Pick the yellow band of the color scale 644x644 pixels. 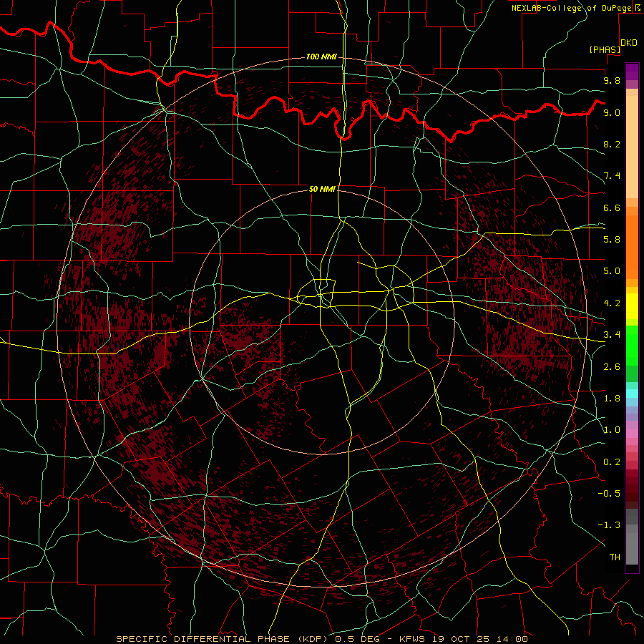[632, 306]
